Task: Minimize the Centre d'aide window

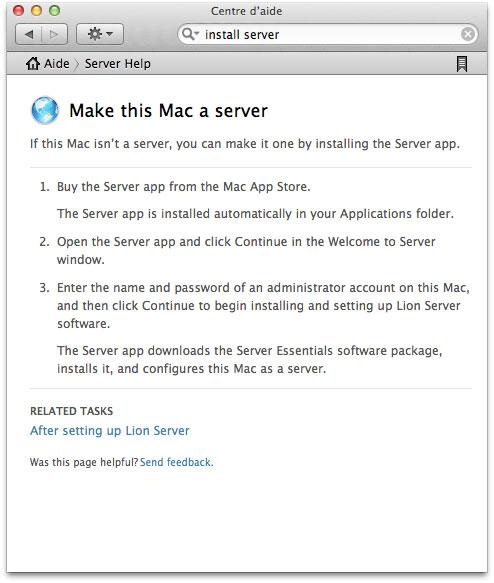Action: [x=36, y=10]
